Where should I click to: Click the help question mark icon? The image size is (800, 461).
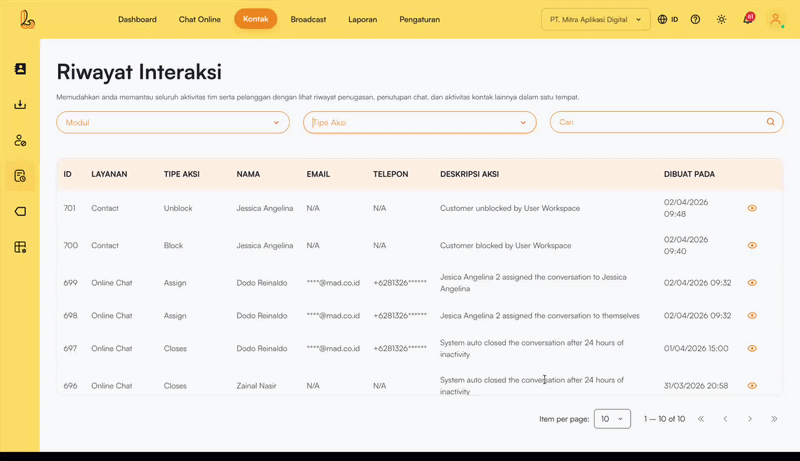[x=695, y=19]
